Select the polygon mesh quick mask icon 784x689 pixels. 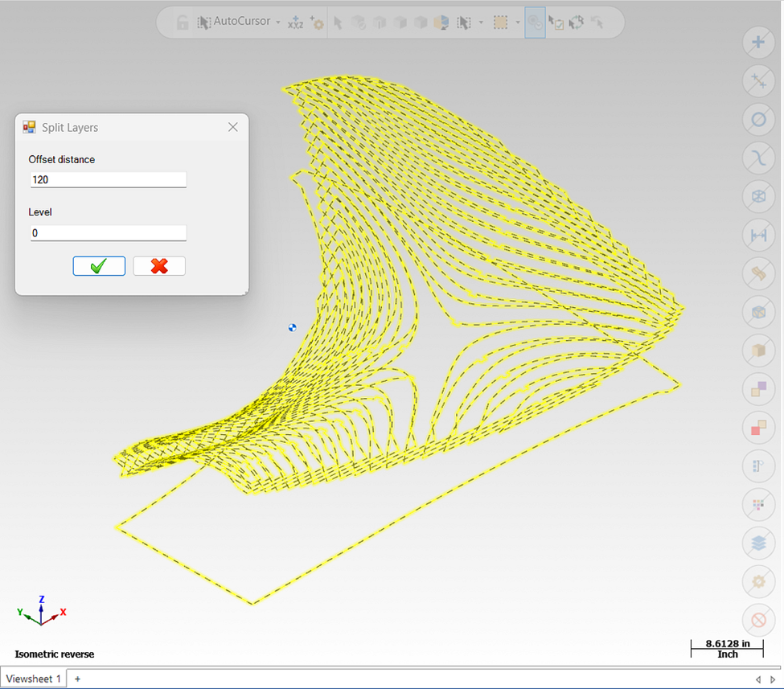coord(758,312)
